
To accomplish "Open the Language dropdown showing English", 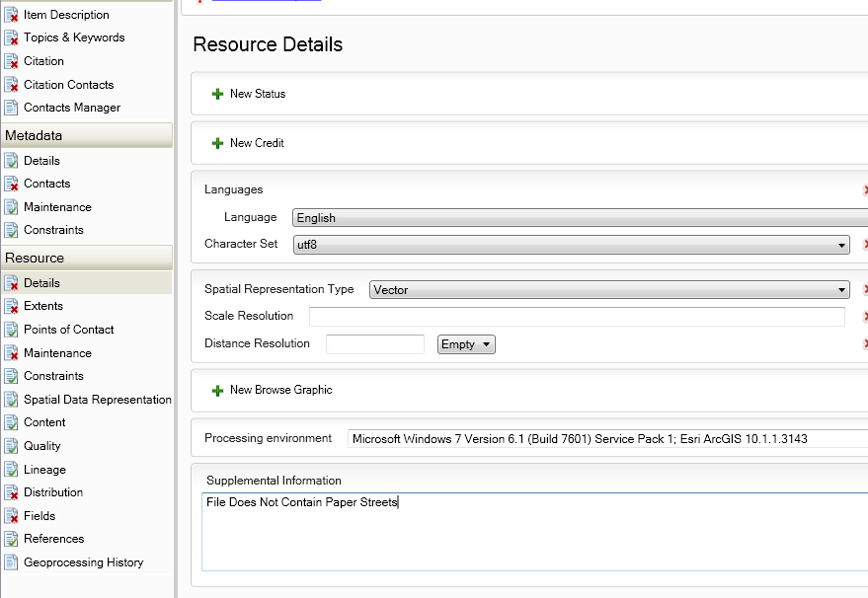I will [579, 218].
